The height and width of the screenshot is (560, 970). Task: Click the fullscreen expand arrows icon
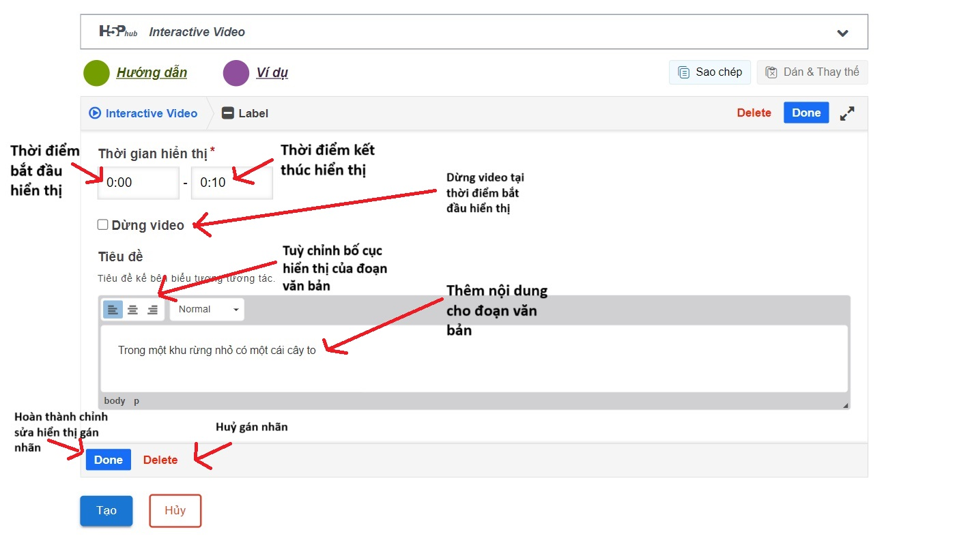[x=847, y=113]
